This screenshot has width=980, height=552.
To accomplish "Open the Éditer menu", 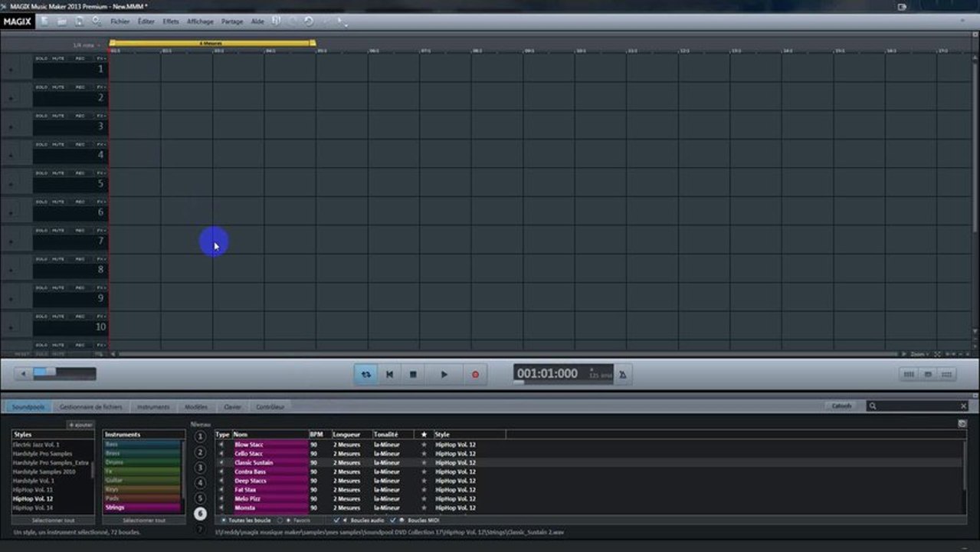I will pos(146,21).
